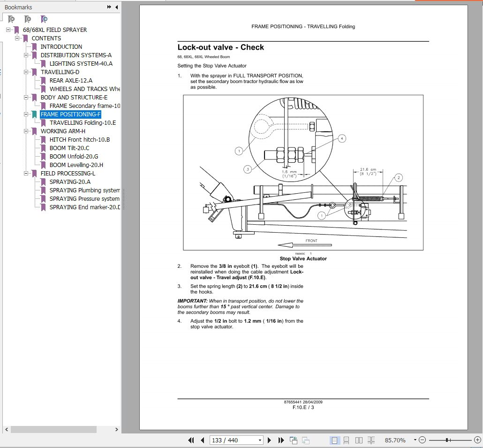Expand the Bookmarks panel with double-arrow icon
This screenshot has width=483, height=448.
(x=109, y=7)
